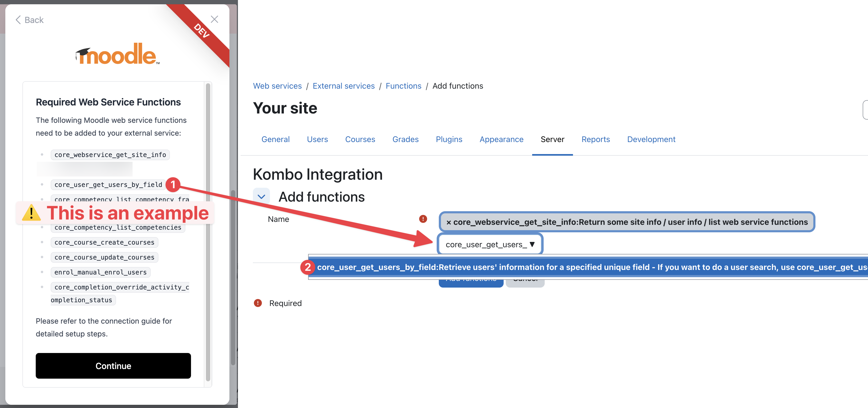Follow the Web services breadcrumb link
The height and width of the screenshot is (408, 868).
pyautogui.click(x=277, y=86)
